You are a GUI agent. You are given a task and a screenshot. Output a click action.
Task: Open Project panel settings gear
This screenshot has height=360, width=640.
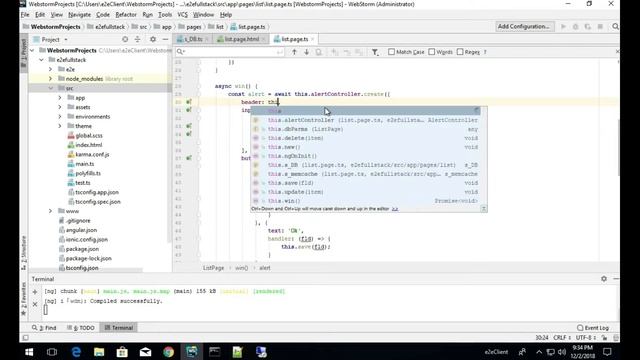153,39
